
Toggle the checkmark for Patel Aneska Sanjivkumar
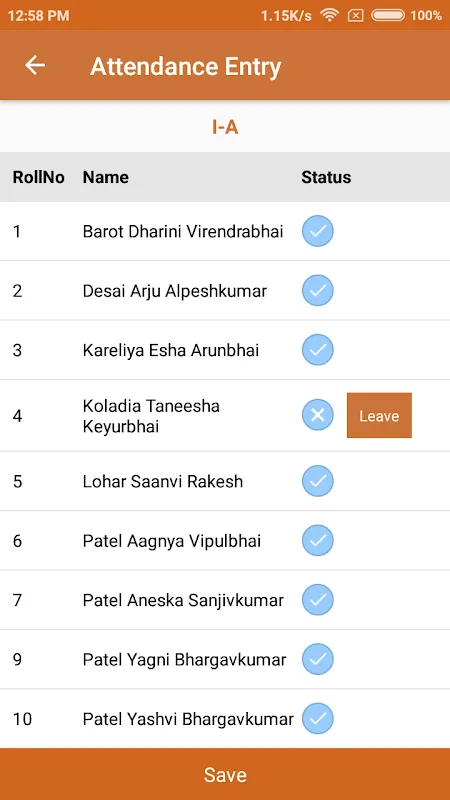pyautogui.click(x=317, y=599)
